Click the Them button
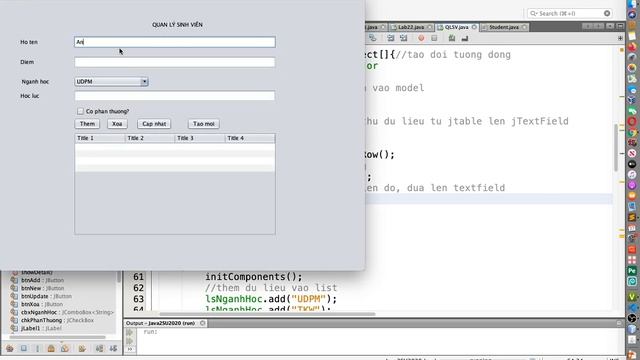 (x=87, y=124)
